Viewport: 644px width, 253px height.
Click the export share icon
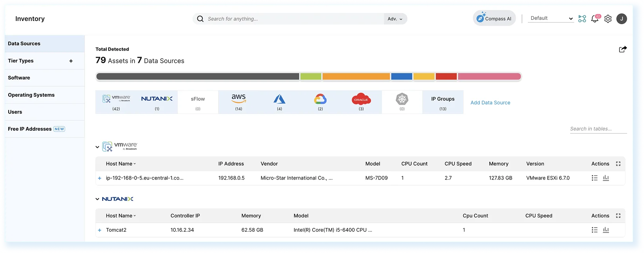(x=623, y=49)
